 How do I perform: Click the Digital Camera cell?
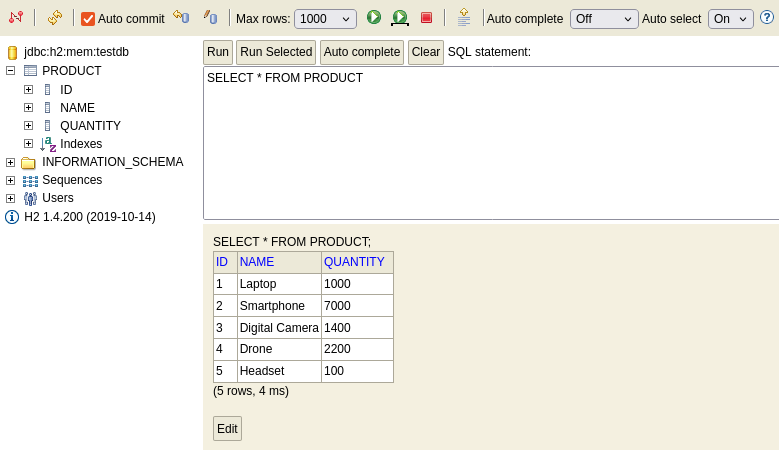coord(279,328)
